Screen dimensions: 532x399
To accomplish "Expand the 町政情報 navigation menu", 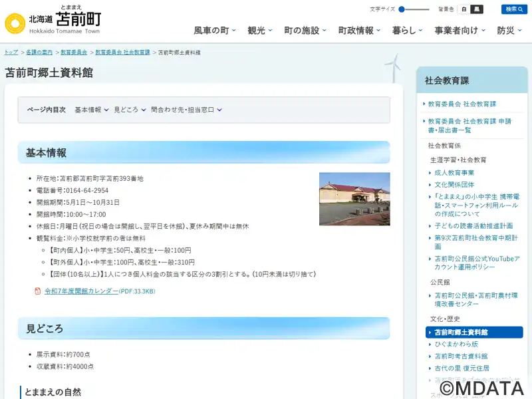I will (x=359, y=31).
